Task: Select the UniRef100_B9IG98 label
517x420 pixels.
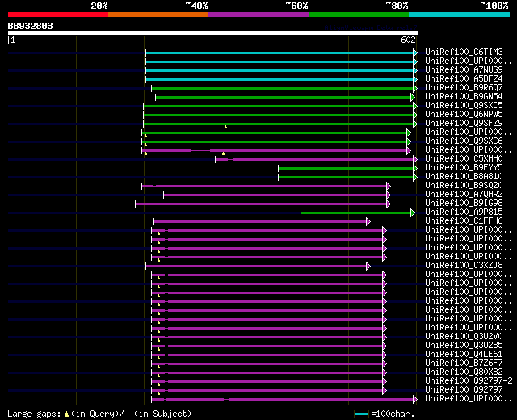Action: tap(464, 204)
